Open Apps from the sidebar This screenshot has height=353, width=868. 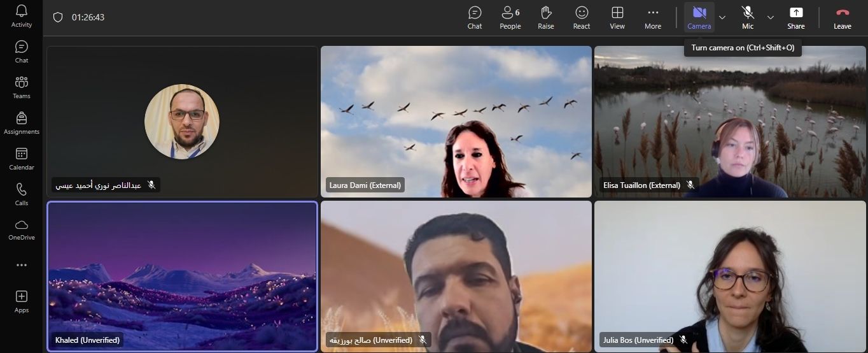click(x=22, y=301)
